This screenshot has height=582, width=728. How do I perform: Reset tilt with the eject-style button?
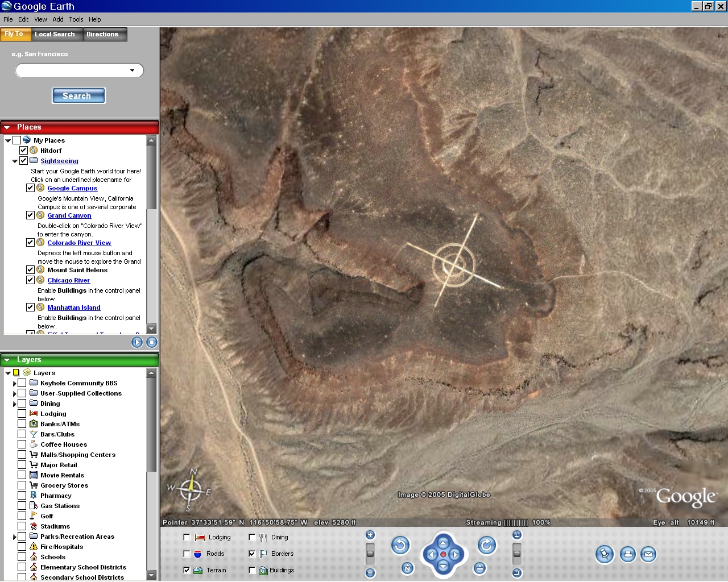[x=479, y=568]
